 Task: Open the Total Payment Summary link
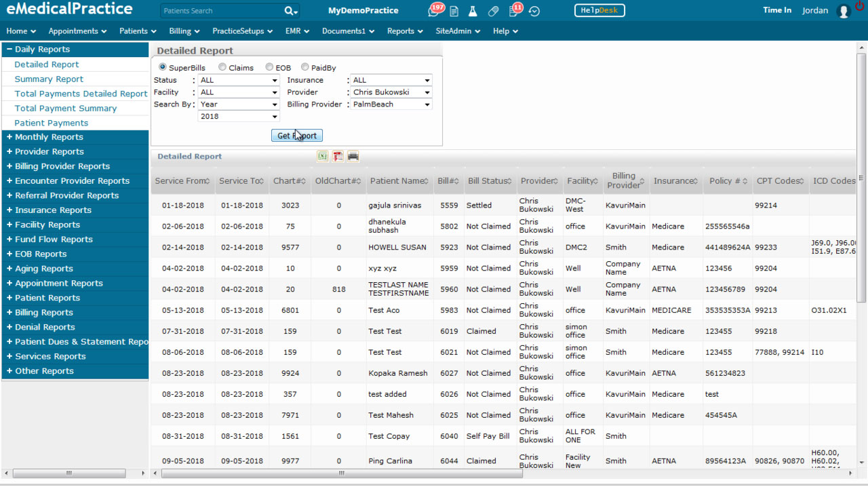pyautogui.click(x=66, y=109)
